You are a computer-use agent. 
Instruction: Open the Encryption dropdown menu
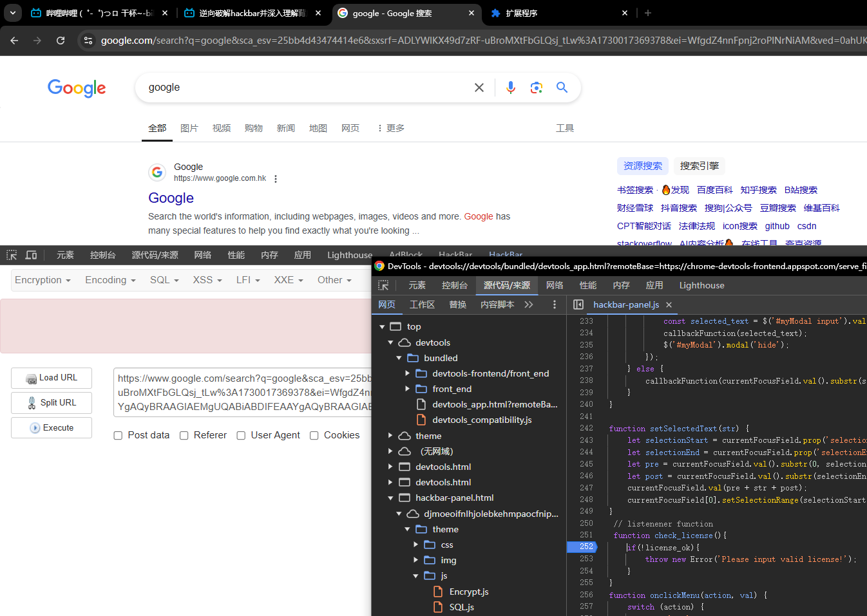[x=43, y=280]
